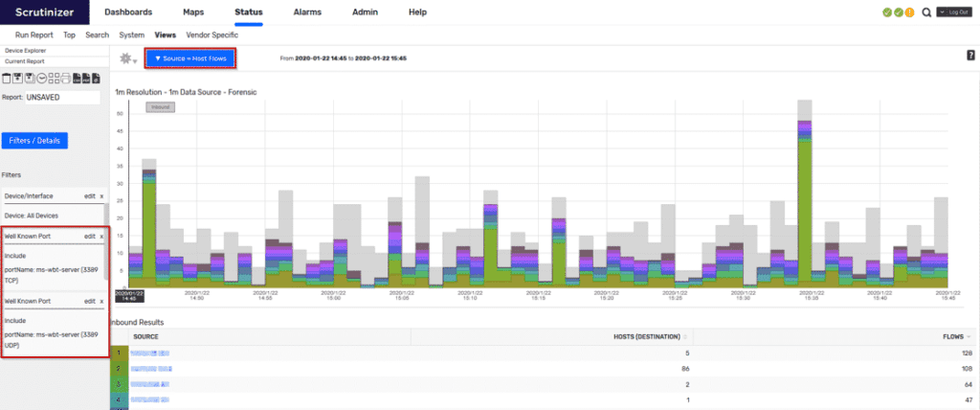Remove the 3389 TCP port filter with x
980x410 pixels.
[101, 237]
